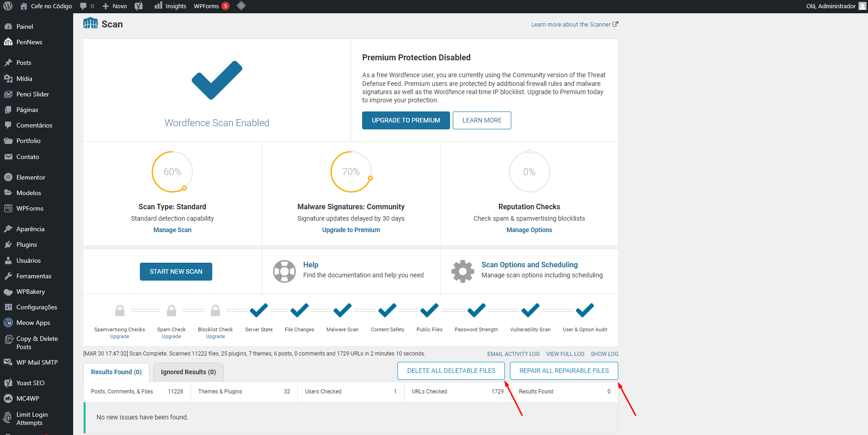
Task: Open the WPForms admin bar menu
Action: coord(211,6)
